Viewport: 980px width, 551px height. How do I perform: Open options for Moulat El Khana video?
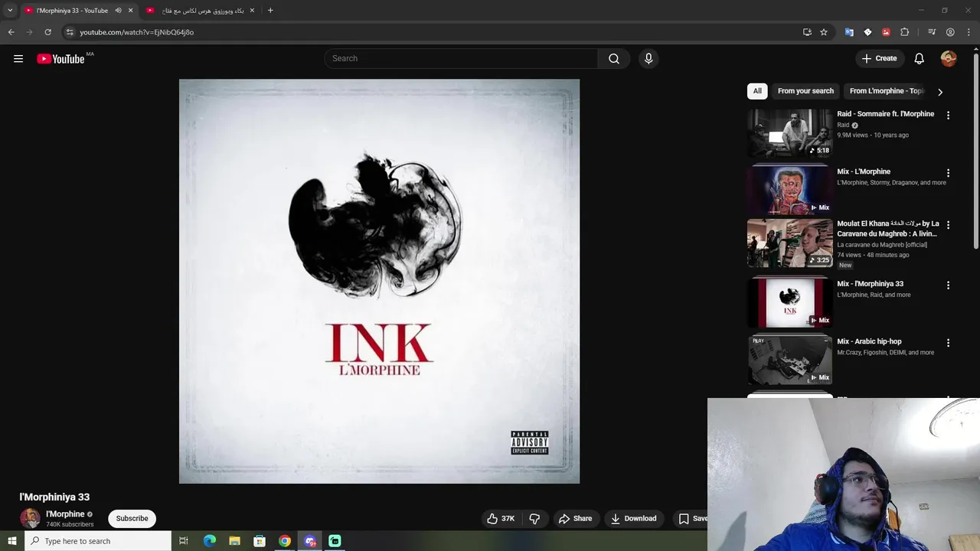(x=948, y=225)
